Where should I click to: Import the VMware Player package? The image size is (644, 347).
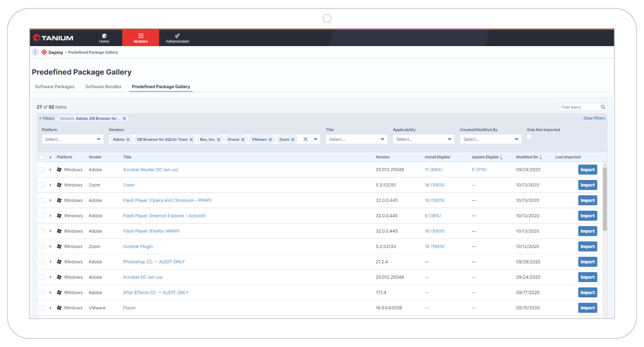click(588, 308)
